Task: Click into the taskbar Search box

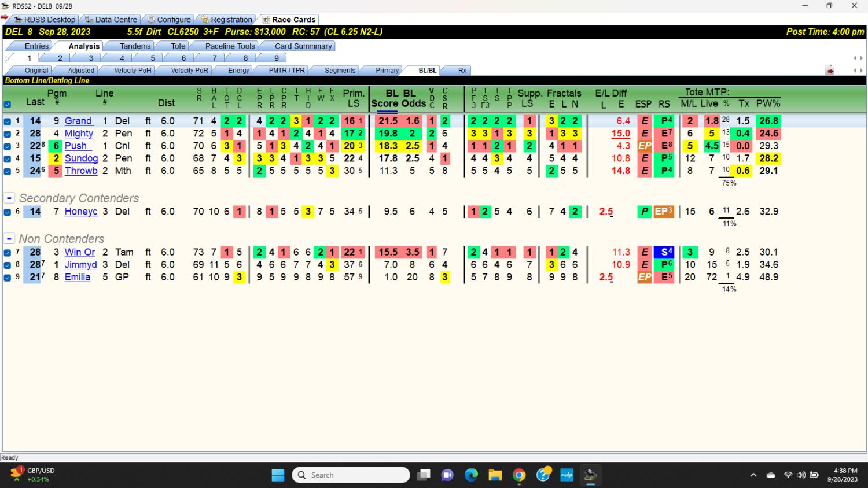Action: (351, 475)
